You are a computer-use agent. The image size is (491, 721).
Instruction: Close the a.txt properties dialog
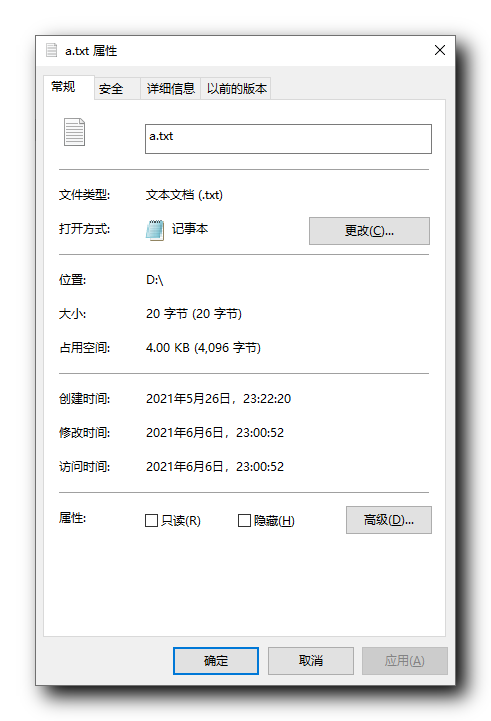440,50
